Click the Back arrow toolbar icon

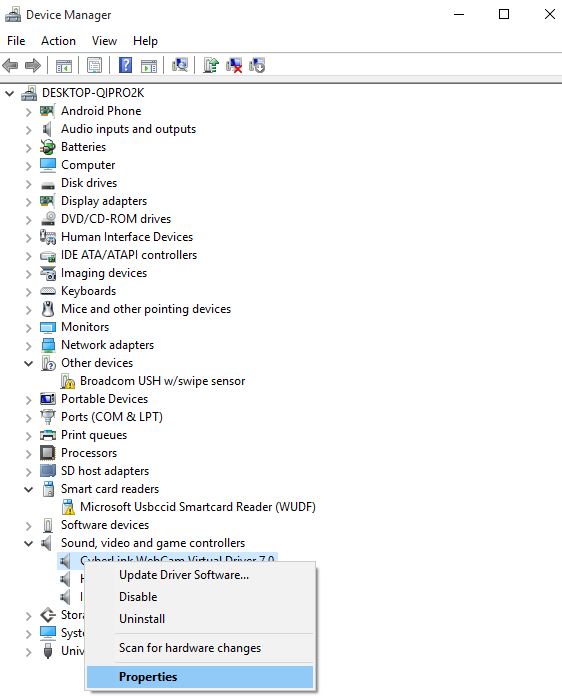(x=10, y=66)
